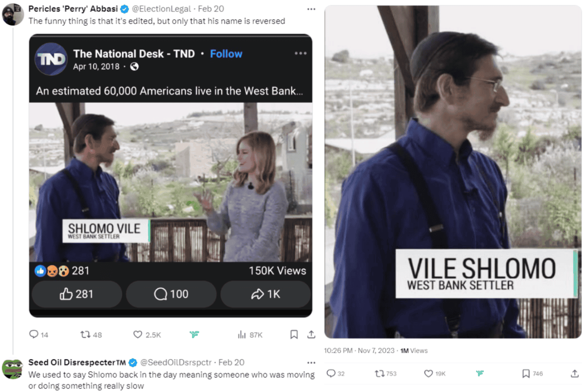
Task: Share the Nov 7, 2023 tweet
Action: (575, 373)
